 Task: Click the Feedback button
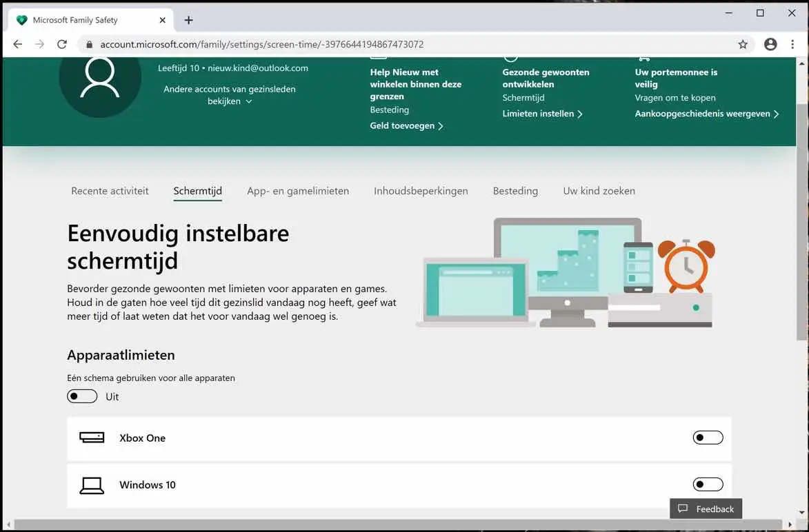pyautogui.click(x=706, y=509)
